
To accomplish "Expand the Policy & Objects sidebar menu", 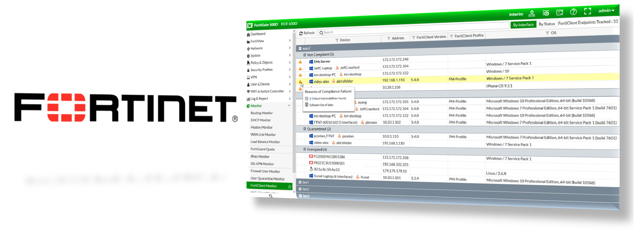I will pos(269,63).
